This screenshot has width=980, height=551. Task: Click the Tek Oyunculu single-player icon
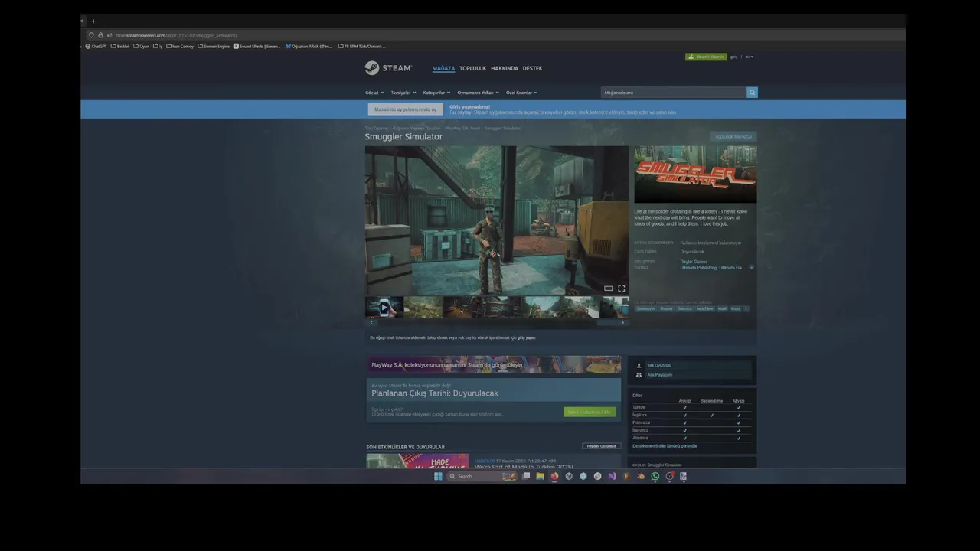pyautogui.click(x=639, y=366)
